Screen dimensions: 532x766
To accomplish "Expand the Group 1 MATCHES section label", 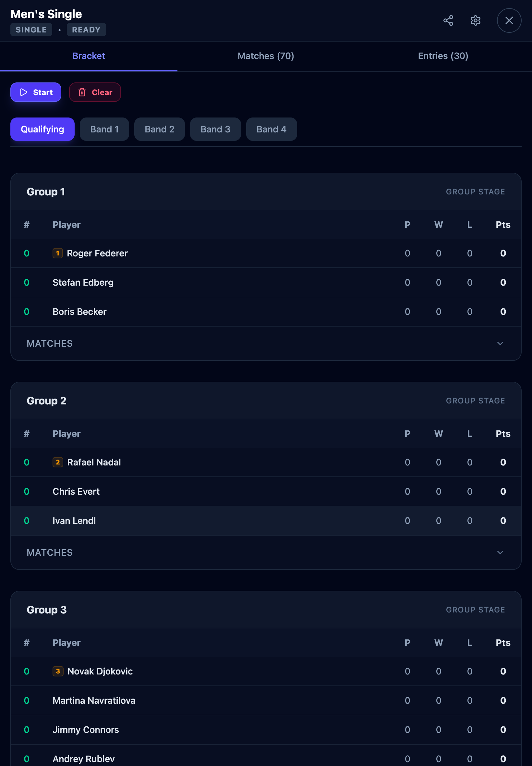I will pyautogui.click(x=50, y=343).
